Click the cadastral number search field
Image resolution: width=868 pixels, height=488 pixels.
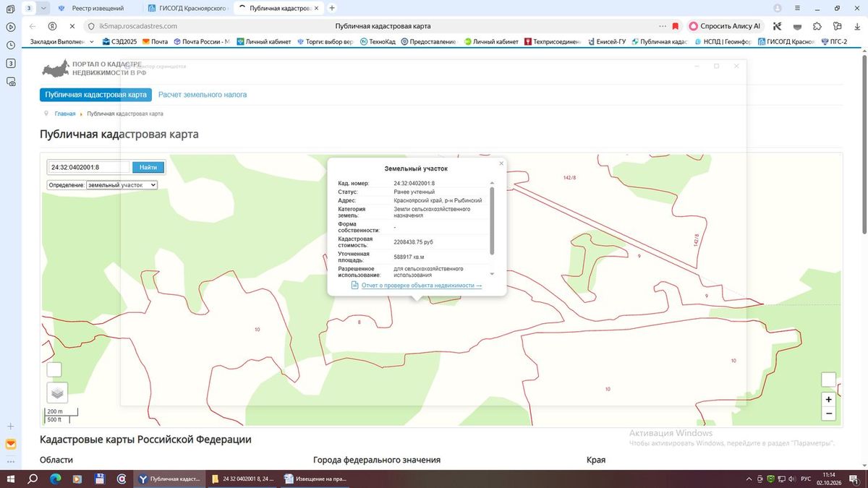(x=90, y=167)
